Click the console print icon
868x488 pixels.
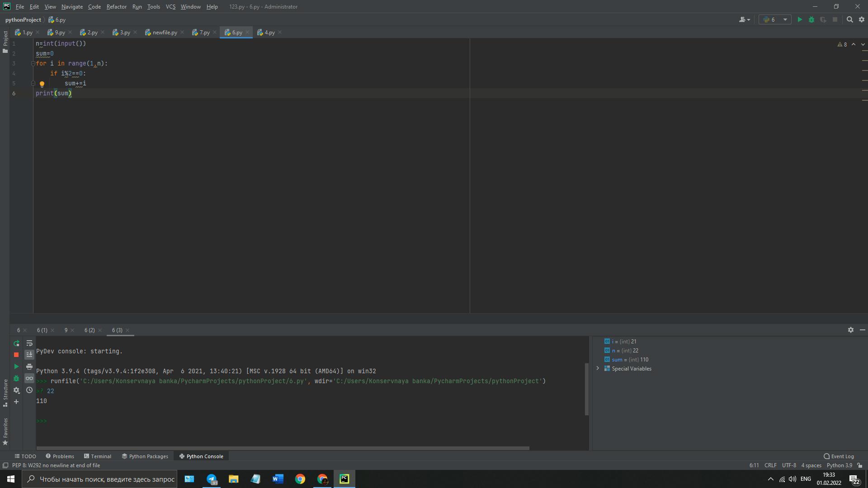[29, 366]
